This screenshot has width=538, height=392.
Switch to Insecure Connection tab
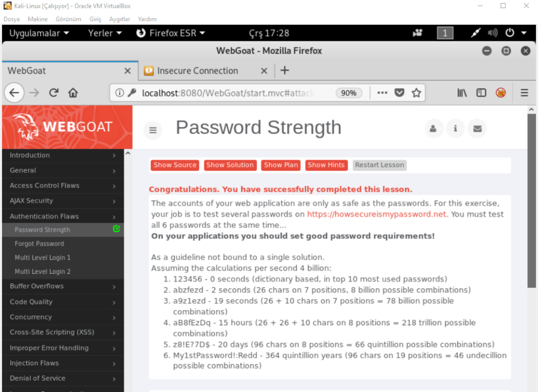tap(198, 70)
